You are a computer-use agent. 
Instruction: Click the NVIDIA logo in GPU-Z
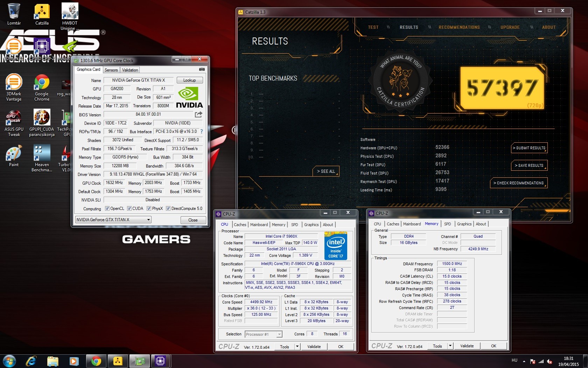189,98
